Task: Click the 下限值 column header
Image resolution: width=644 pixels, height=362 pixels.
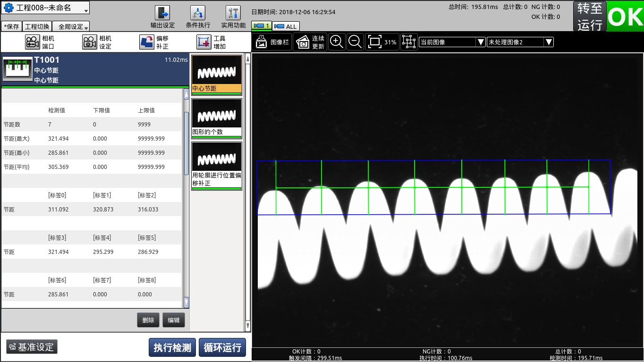Action: [x=102, y=110]
